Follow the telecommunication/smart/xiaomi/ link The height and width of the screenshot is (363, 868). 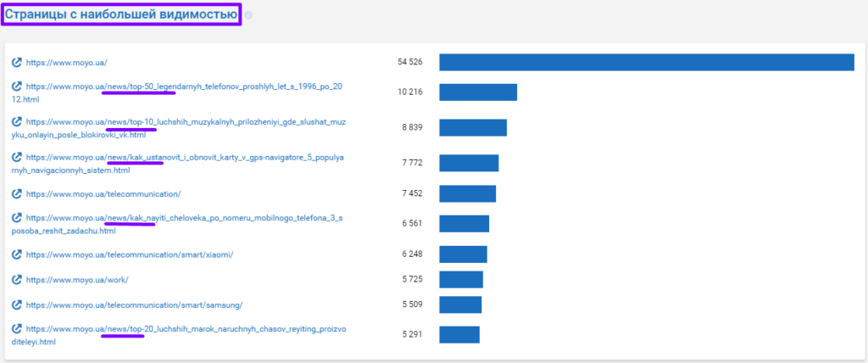click(x=129, y=254)
